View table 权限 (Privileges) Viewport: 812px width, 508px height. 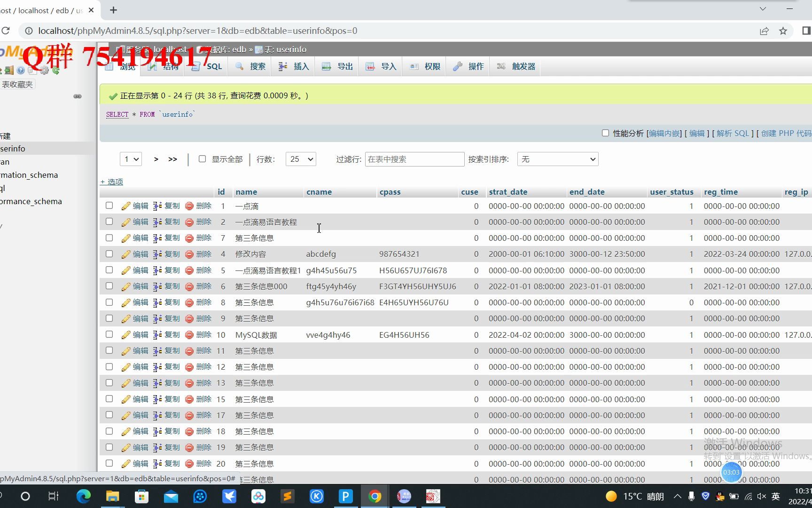423,66
